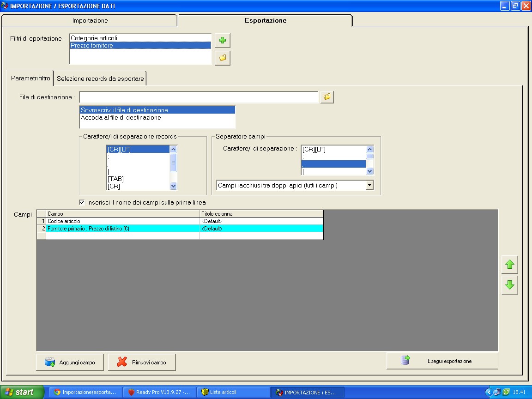
Task: Select [TAB] in records separator list
Action: click(138, 179)
